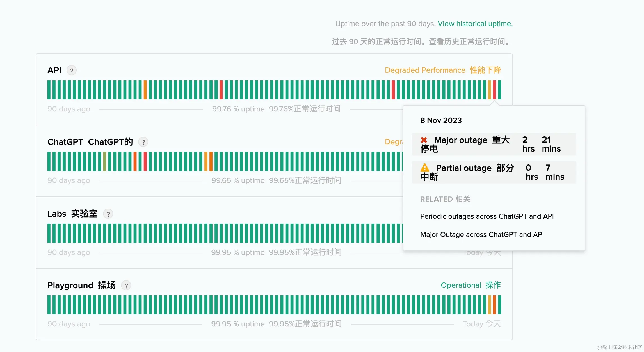
Task: Click the leftmost green bar in Labs chart
Action: click(49, 233)
